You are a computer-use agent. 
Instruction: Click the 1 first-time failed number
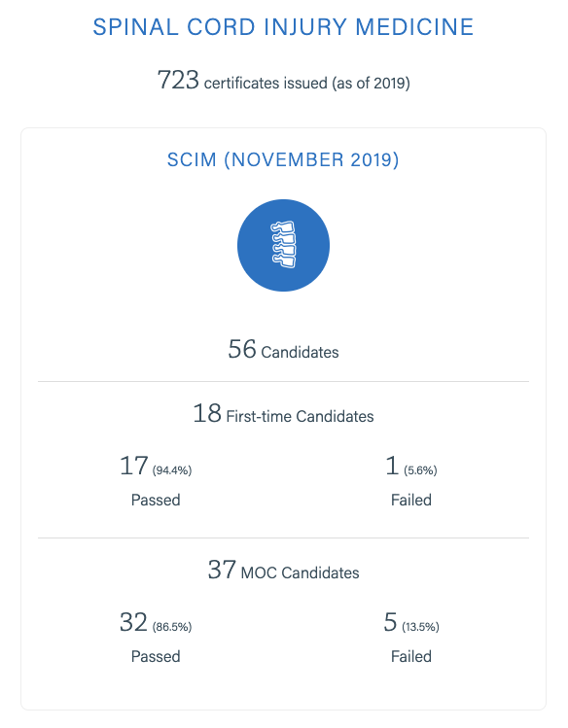[392, 466]
